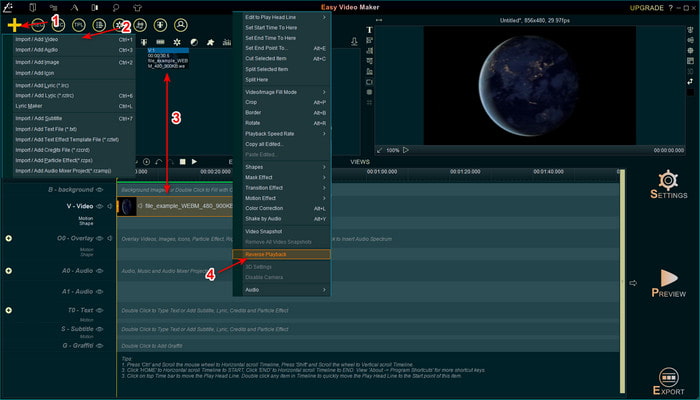Image resolution: width=700 pixels, height=400 pixels.
Task: Toggle visibility eye of T0 - Text track
Action: point(100,310)
